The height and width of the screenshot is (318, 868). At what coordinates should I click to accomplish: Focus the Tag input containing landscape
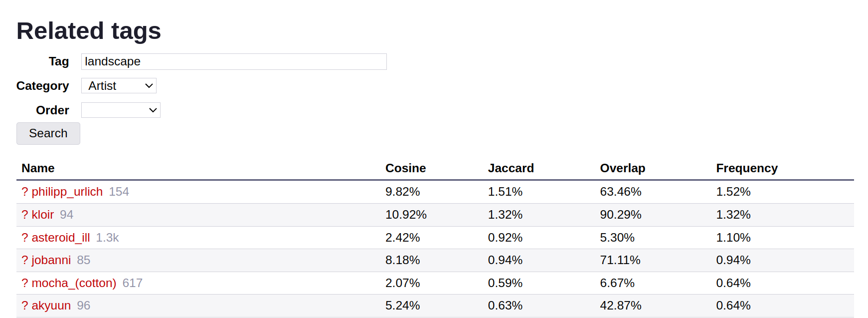pos(233,62)
